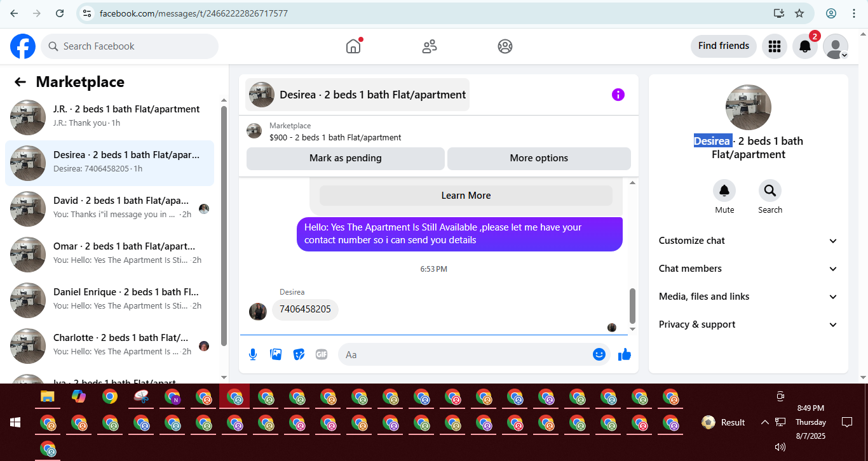
Task: Click the install app icon in address bar
Action: tap(779, 13)
